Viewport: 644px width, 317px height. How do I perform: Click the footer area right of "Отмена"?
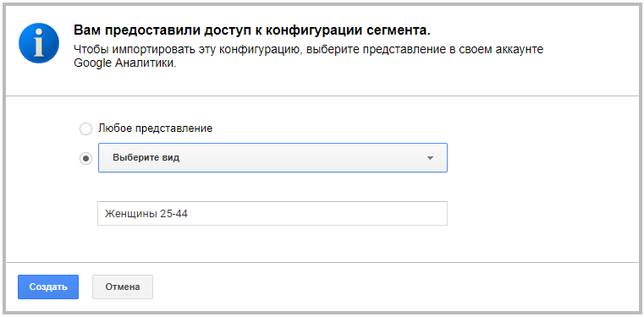pyautogui.click(x=394, y=287)
